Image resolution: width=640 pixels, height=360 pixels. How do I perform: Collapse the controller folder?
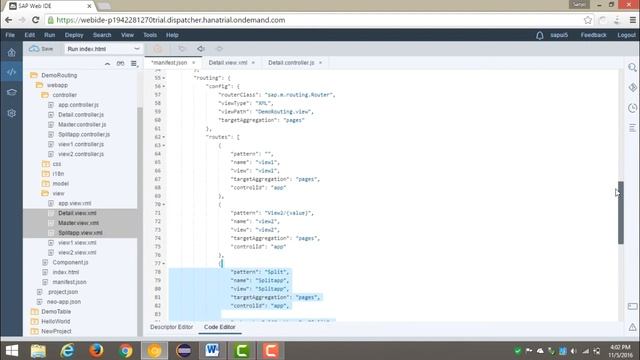[x=45, y=95]
